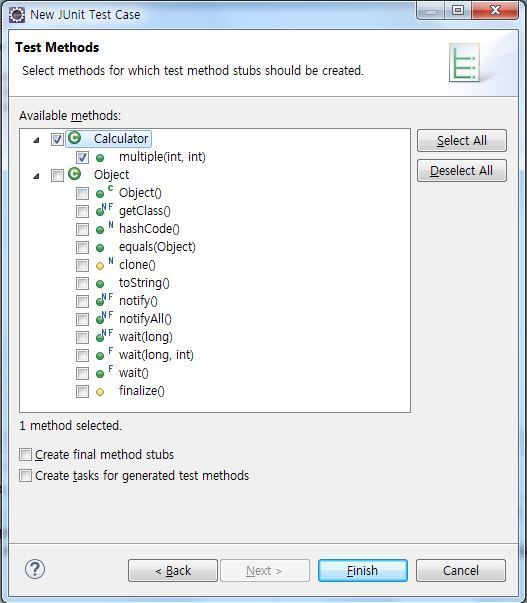Screen dimensions: 527x603
Task: Click the Select All button
Action: tap(462, 140)
